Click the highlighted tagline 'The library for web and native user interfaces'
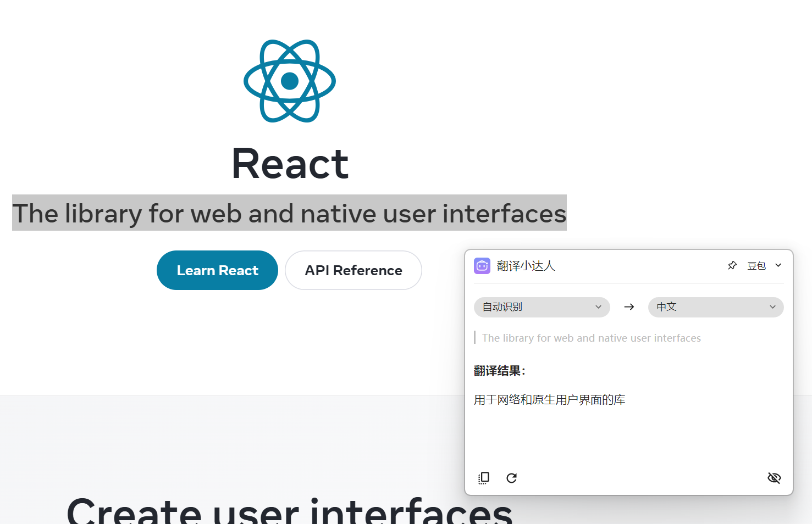 tap(289, 213)
